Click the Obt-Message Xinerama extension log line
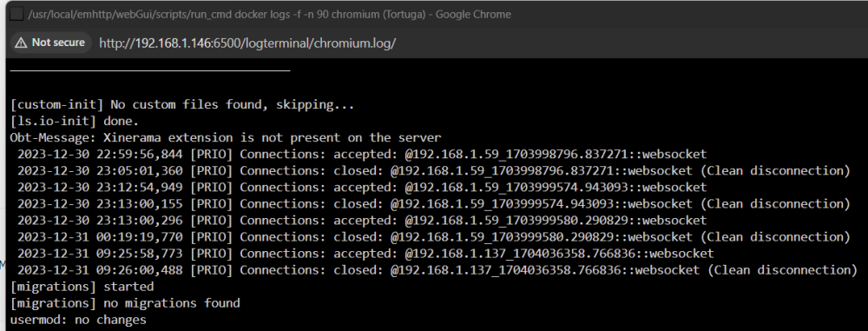868x331 pixels. tap(226, 137)
